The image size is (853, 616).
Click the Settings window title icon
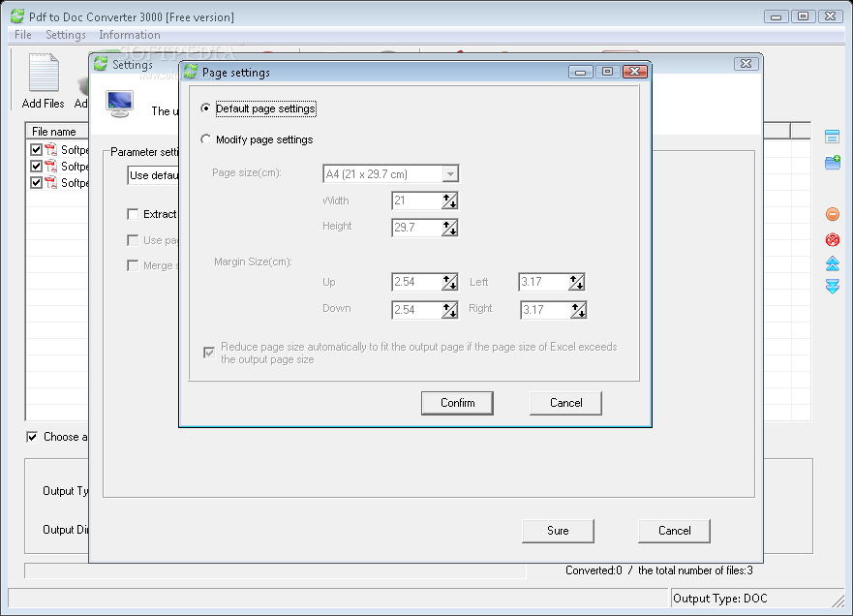point(101,64)
